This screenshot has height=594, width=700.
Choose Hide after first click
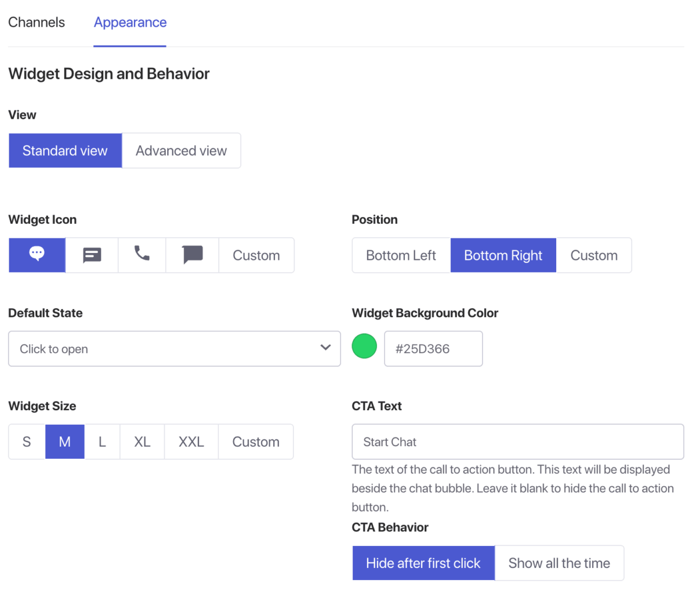423,563
